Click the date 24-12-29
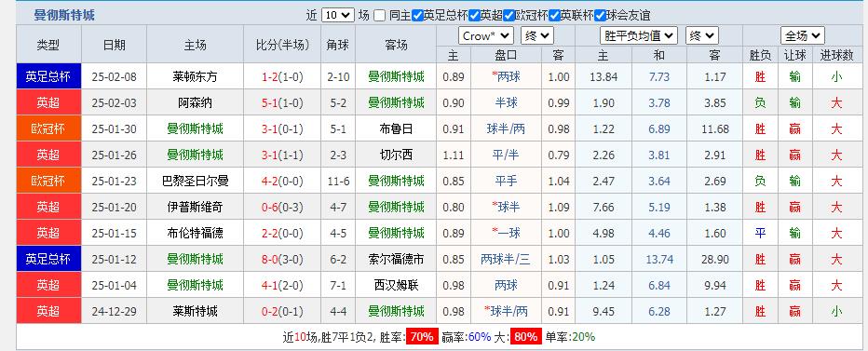Viewport: 868px width, 351px height. click(114, 311)
